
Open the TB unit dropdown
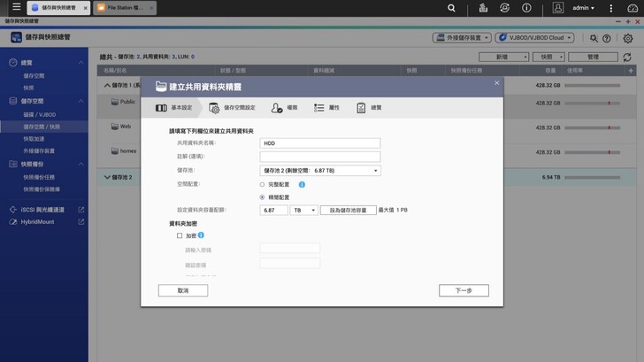click(303, 211)
